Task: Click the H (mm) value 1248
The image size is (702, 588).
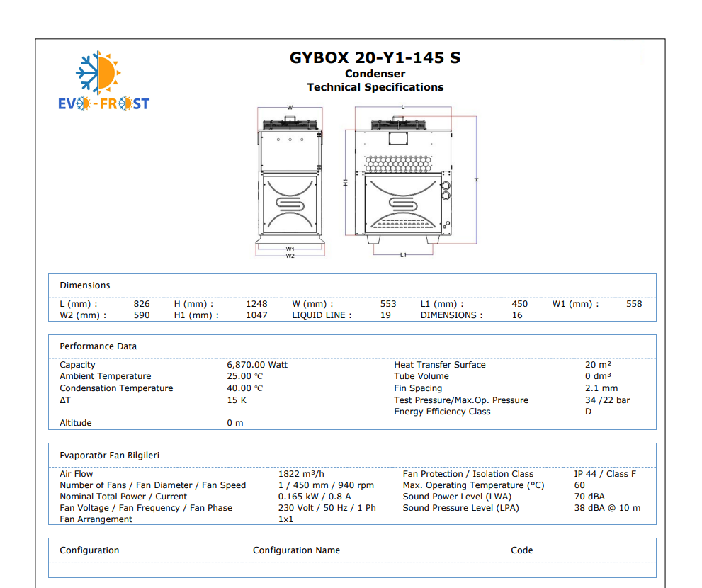Action: pos(256,304)
